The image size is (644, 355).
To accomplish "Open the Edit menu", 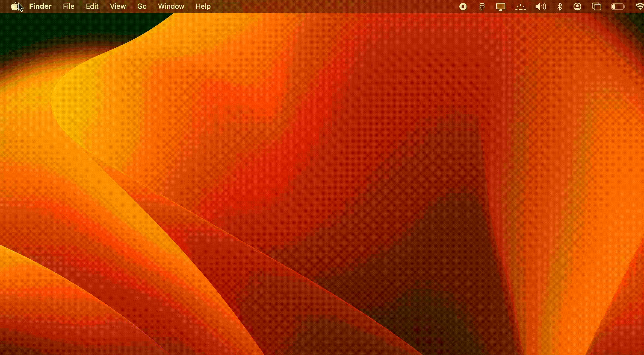I will (92, 6).
